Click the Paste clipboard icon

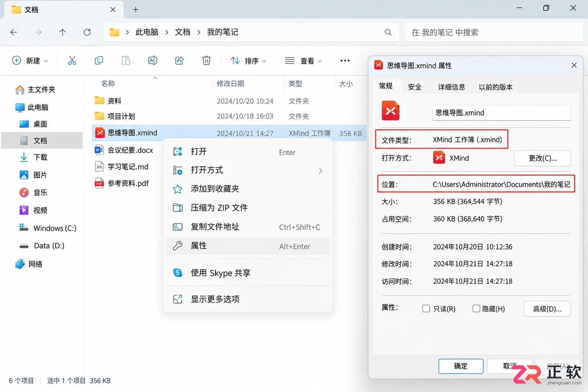126,60
